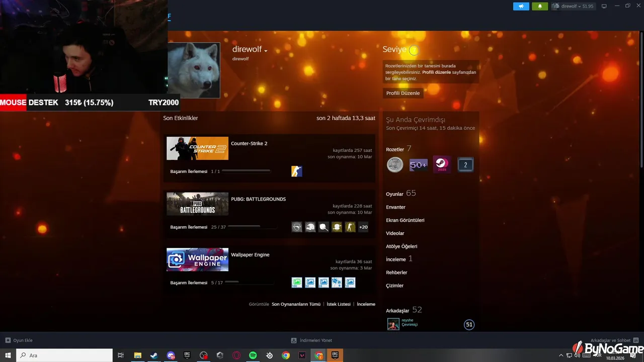
Task: Open the Rozetler badges section
Action: tap(395, 149)
